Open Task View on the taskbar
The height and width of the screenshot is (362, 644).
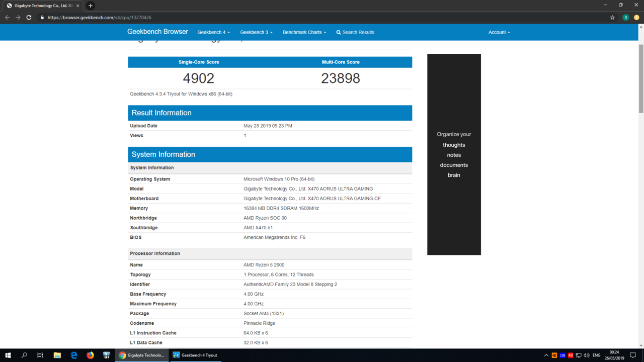40,355
